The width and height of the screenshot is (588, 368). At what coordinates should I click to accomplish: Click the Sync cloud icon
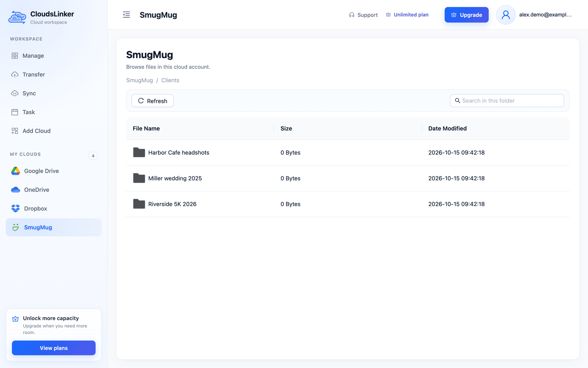coord(15,93)
